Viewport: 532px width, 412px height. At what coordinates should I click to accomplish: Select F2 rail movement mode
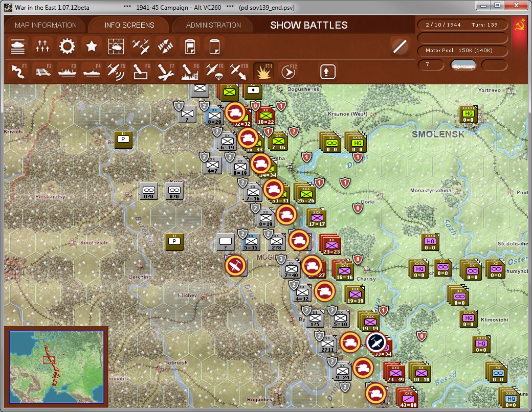[x=42, y=72]
